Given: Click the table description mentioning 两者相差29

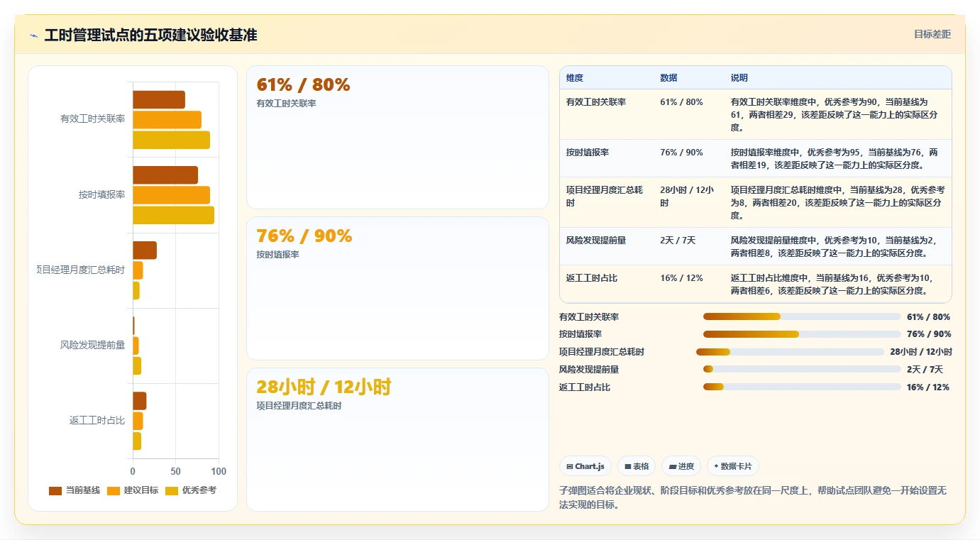Looking at the screenshot, I should (839, 114).
